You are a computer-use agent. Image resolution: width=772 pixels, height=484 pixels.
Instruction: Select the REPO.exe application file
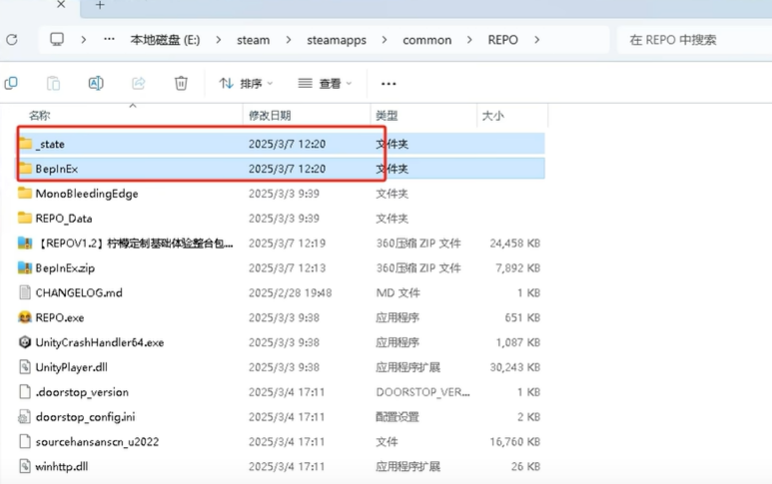coord(59,317)
